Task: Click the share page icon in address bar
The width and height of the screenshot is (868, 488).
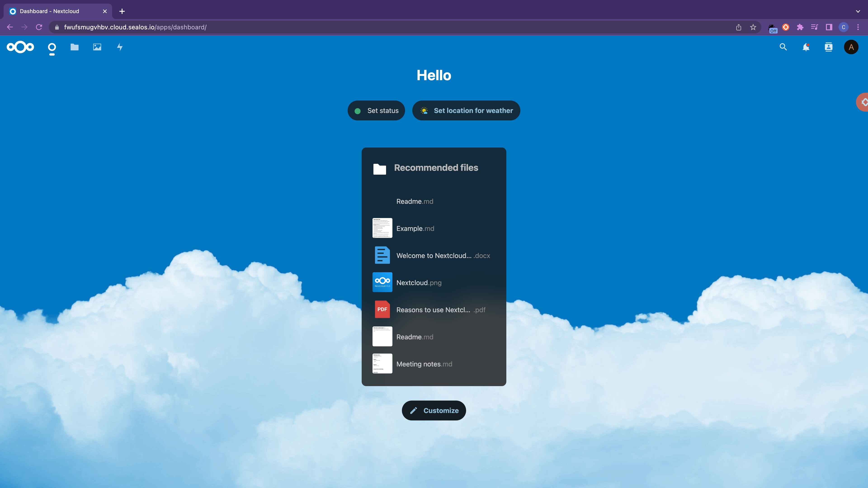Action: (739, 27)
